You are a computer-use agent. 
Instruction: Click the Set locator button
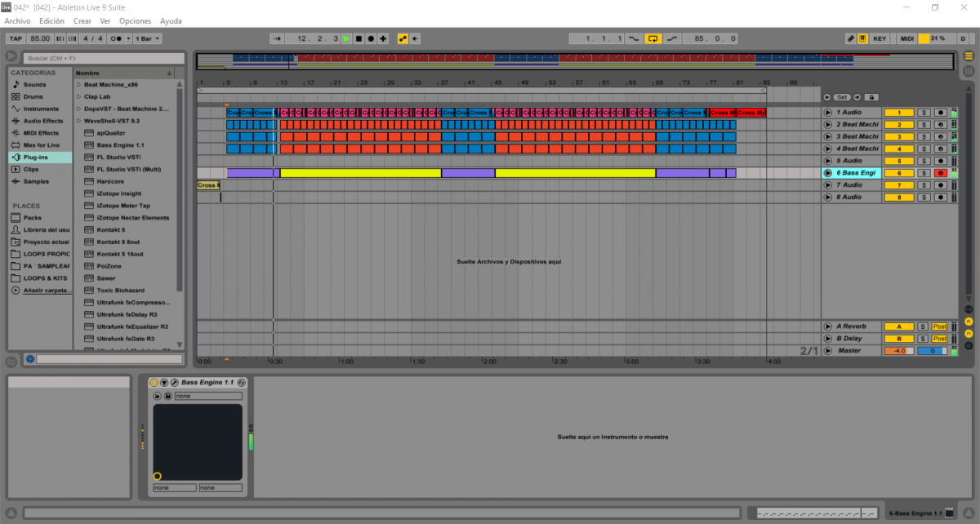(842, 97)
